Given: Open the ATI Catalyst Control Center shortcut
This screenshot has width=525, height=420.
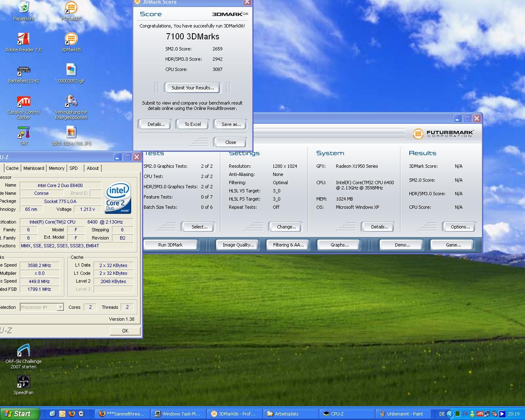Looking at the screenshot, I should pyautogui.click(x=23, y=107).
